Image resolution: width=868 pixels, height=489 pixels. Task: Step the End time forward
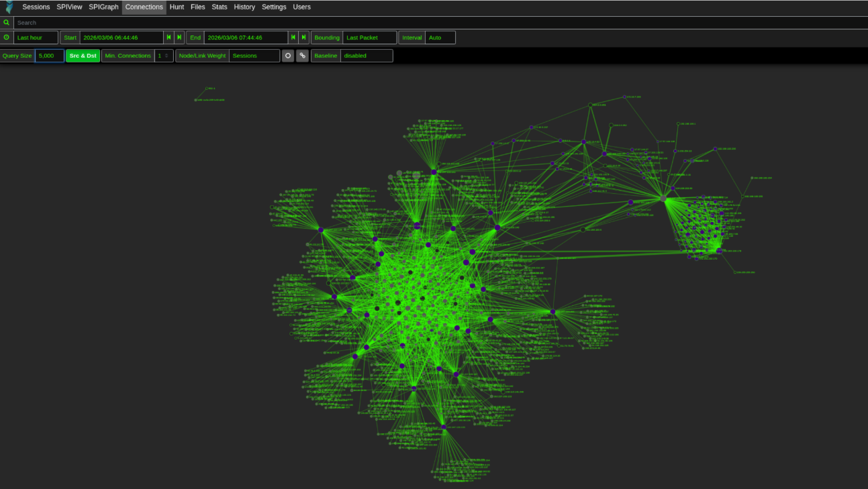pyautogui.click(x=304, y=38)
